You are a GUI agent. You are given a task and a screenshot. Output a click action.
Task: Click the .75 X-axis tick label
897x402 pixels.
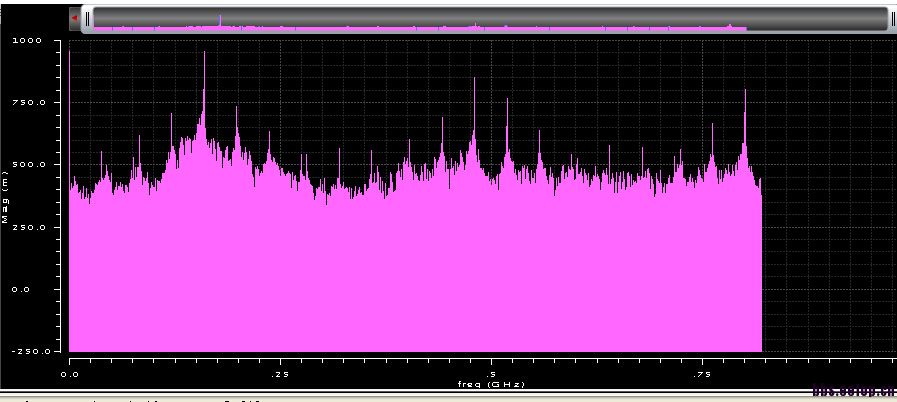(702, 374)
